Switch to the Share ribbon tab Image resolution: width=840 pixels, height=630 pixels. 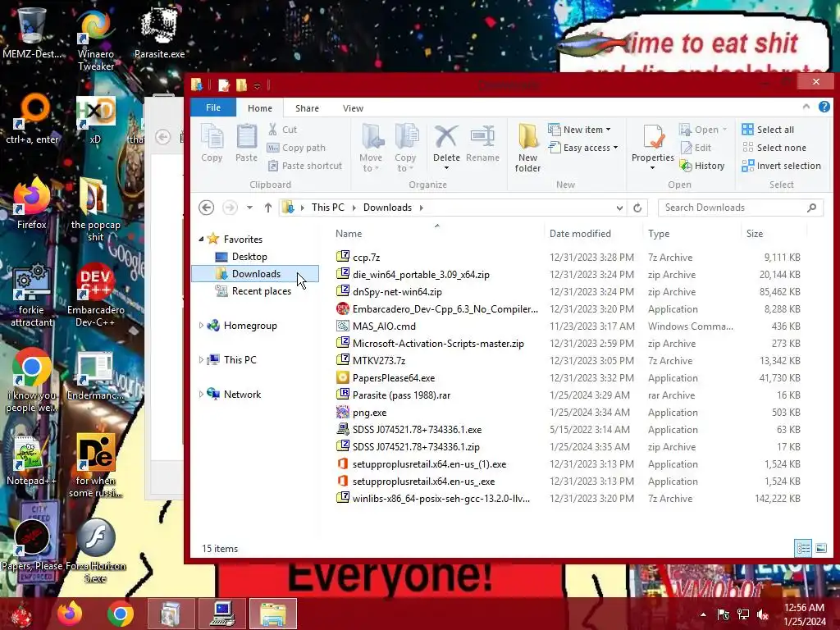coord(307,108)
